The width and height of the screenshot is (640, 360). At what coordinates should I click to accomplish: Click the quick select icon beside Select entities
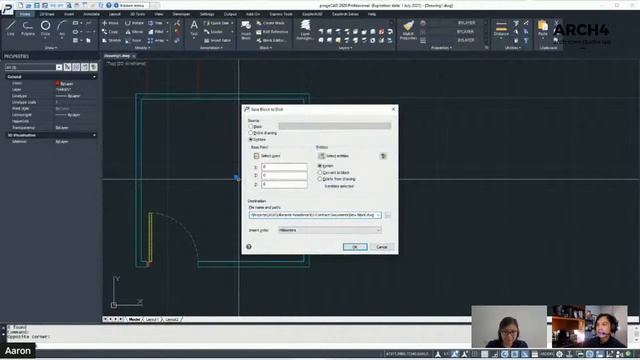pyautogui.click(x=383, y=156)
